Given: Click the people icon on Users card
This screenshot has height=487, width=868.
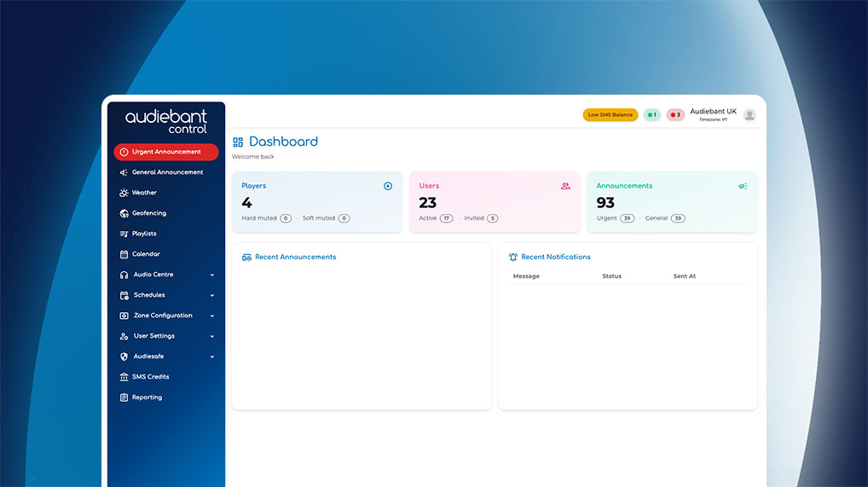Looking at the screenshot, I should click(565, 186).
